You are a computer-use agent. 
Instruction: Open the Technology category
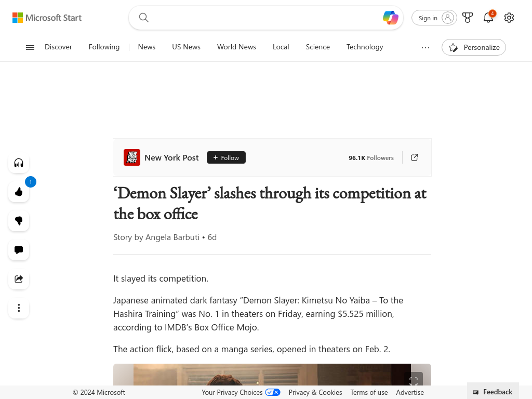(365, 47)
